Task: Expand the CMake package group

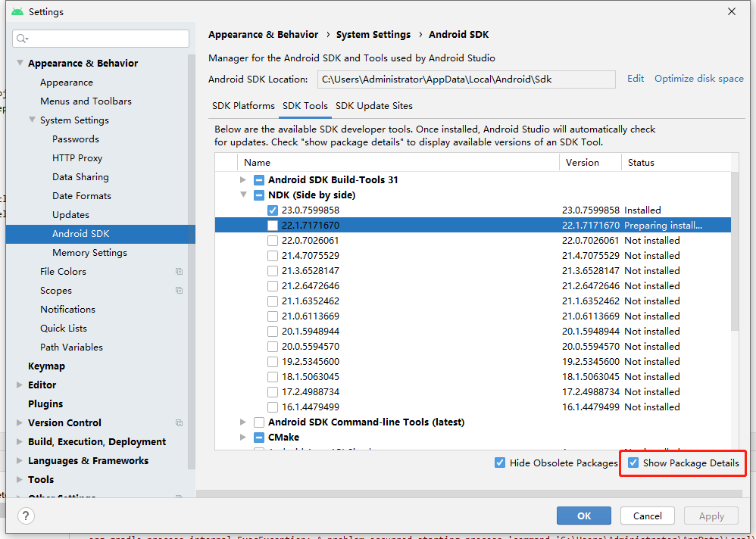Action: click(x=243, y=438)
